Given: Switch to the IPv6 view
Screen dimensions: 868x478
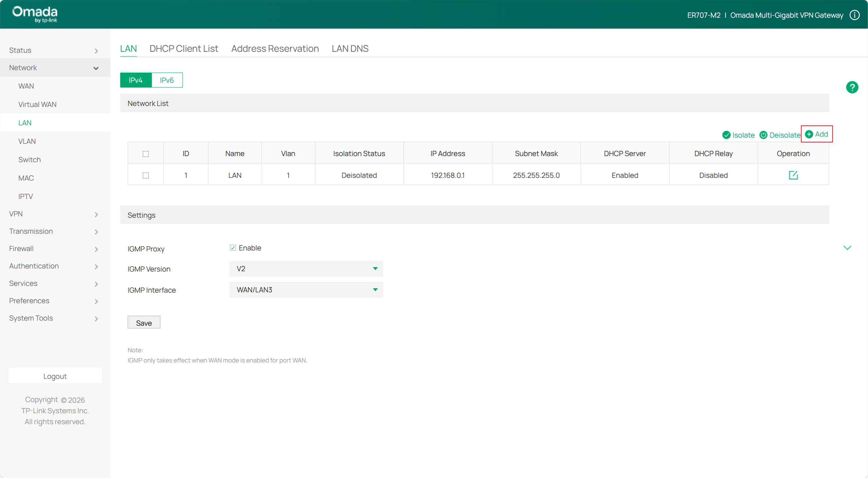Looking at the screenshot, I should click(166, 80).
